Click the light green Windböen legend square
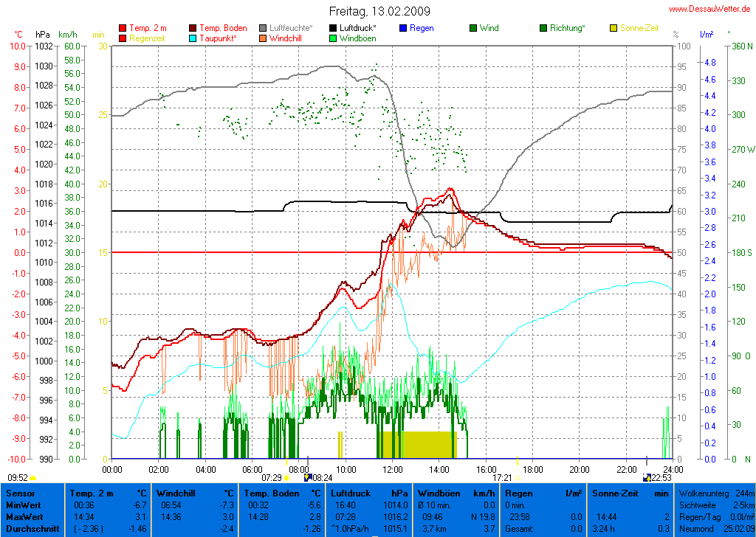756x537 pixels. 333,38
